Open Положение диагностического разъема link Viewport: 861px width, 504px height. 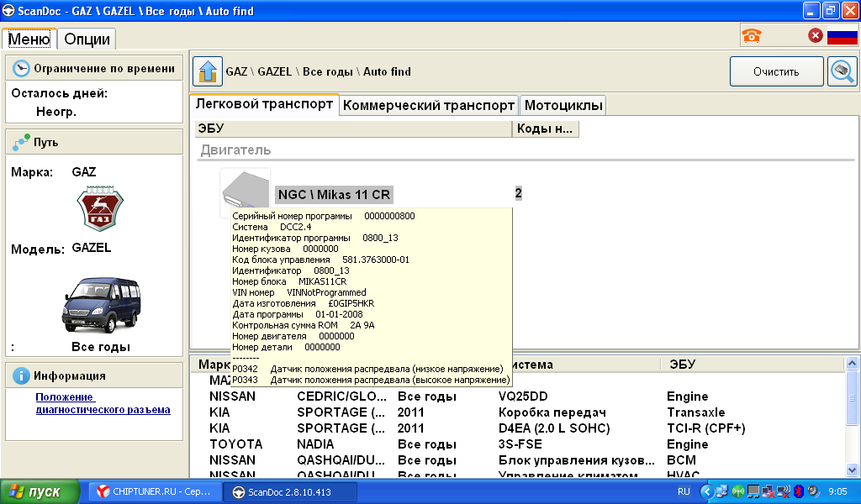[x=103, y=403]
